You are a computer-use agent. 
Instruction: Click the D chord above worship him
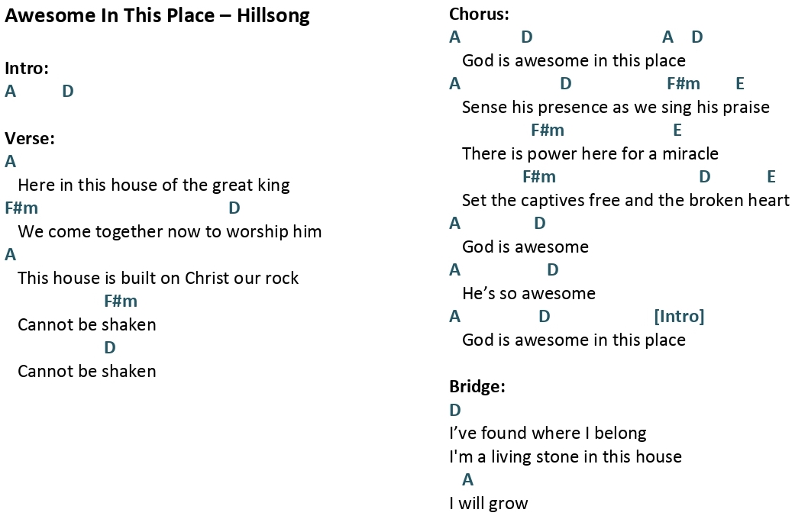[x=234, y=208]
